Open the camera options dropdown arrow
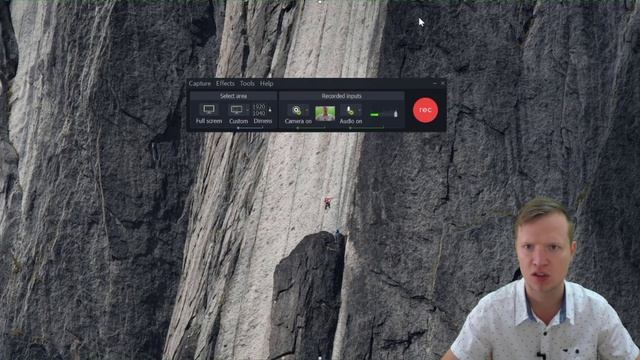Image resolution: width=640 pixels, height=360 pixels. click(x=307, y=110)
